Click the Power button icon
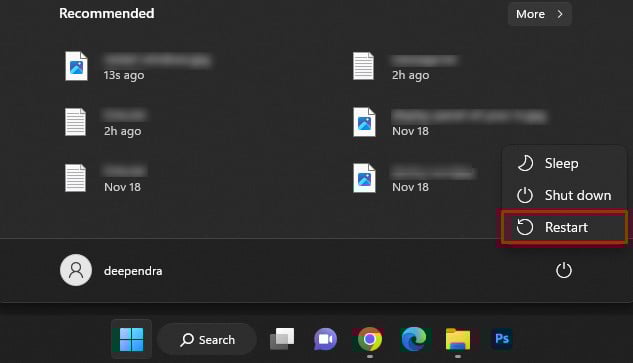This screenshot has height=363, width=633. [564, 271]
